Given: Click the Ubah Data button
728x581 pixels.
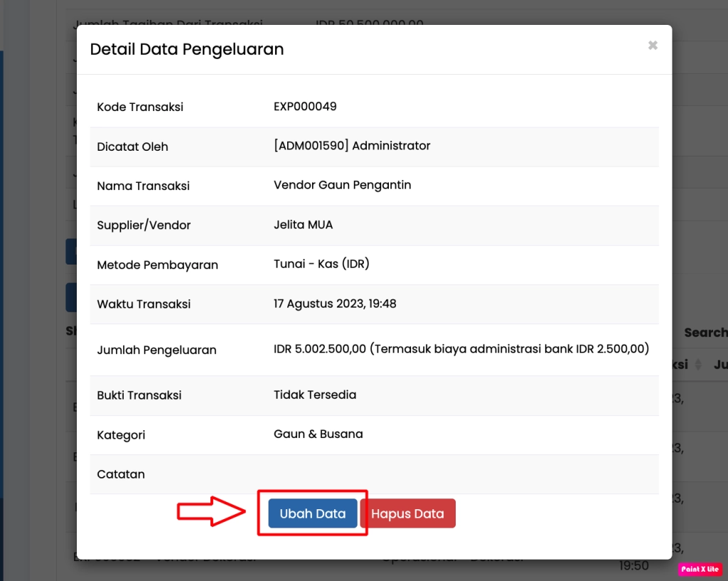Looking at the screenshot, I should [313, 513].
